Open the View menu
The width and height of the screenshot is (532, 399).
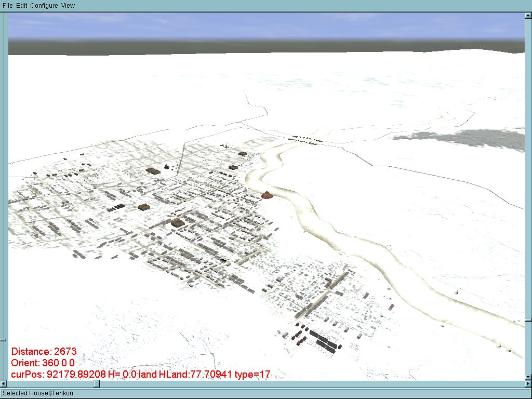pos(68,5)
